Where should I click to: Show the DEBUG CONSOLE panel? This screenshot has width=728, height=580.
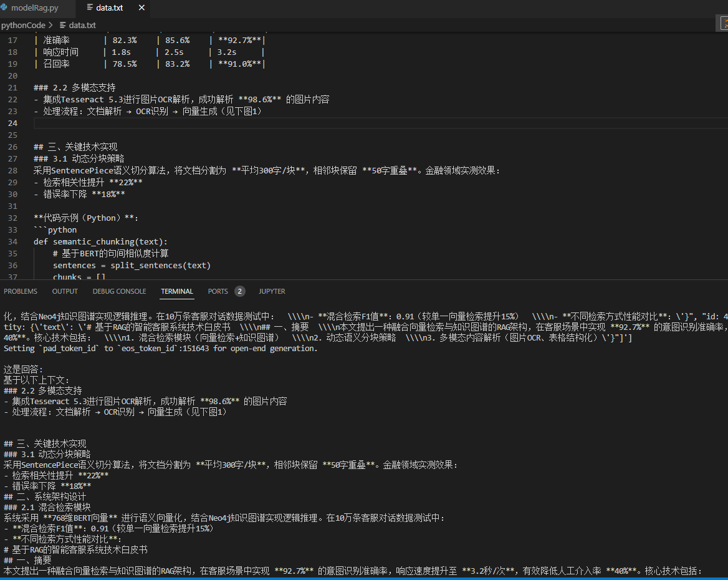pos(119,291)
